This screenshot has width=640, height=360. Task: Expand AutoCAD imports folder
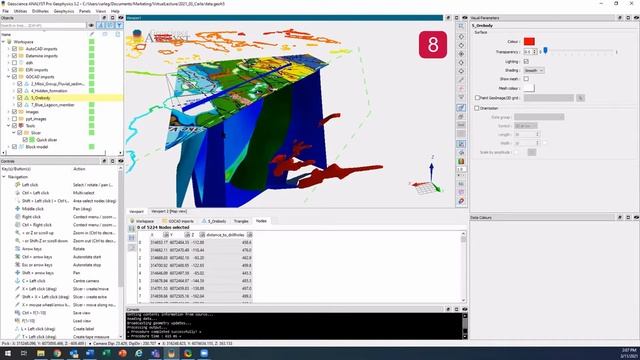pyautogui.click(x=9, y=49)
